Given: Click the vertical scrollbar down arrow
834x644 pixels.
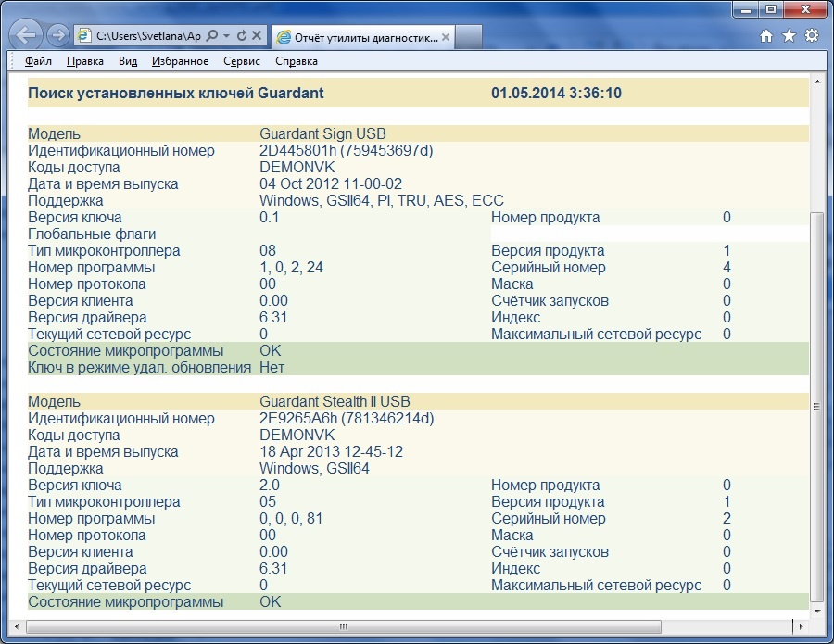Looking at the screenshot, I should pos(816,612).
